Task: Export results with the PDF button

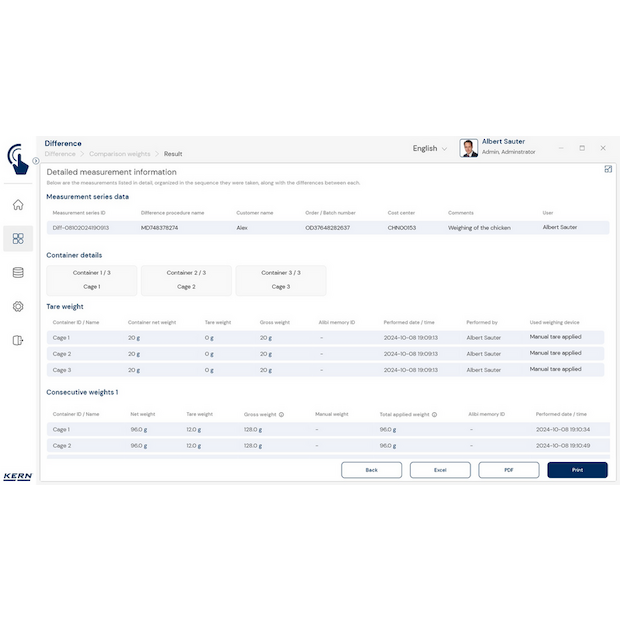Action: click(x=508, y=469)
